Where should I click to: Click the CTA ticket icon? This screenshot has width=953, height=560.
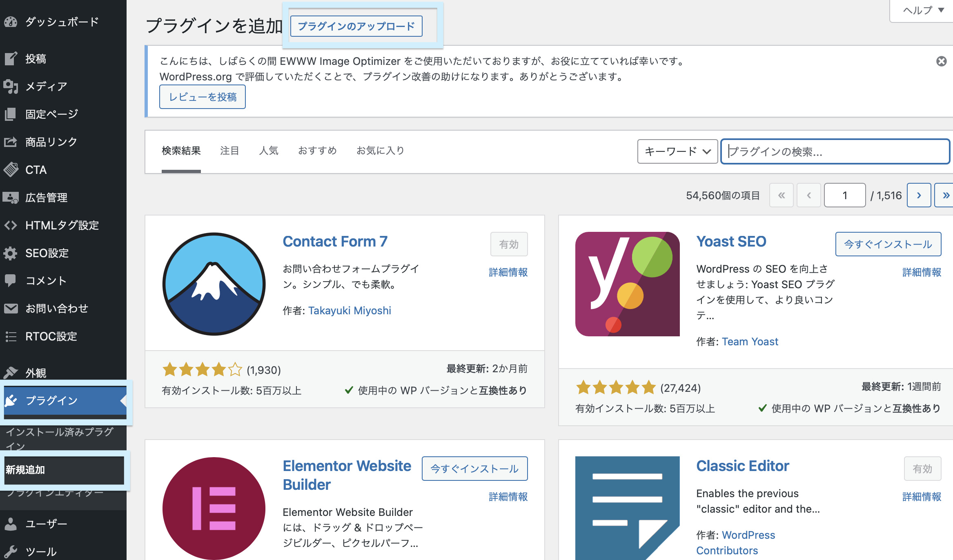(x=11, y=169)
